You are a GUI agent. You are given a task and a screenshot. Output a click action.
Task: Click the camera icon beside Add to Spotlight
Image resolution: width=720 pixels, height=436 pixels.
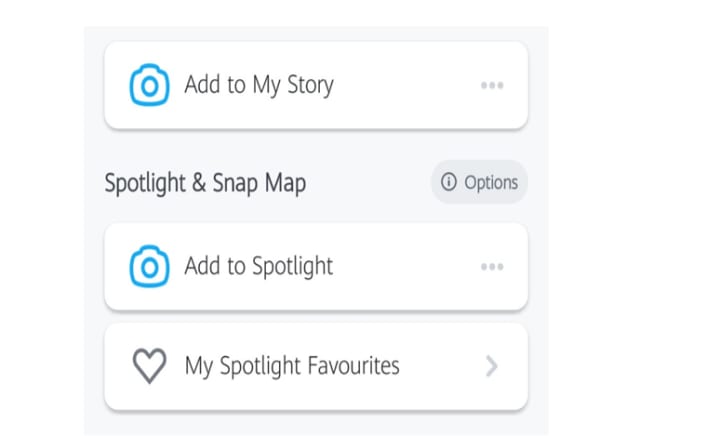[150, 267]
